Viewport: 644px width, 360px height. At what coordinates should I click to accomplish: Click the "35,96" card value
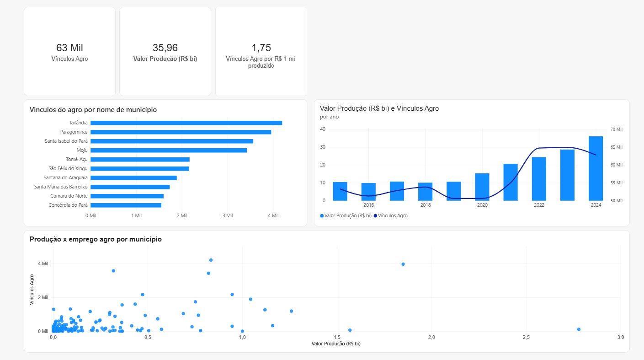point(165,48)
